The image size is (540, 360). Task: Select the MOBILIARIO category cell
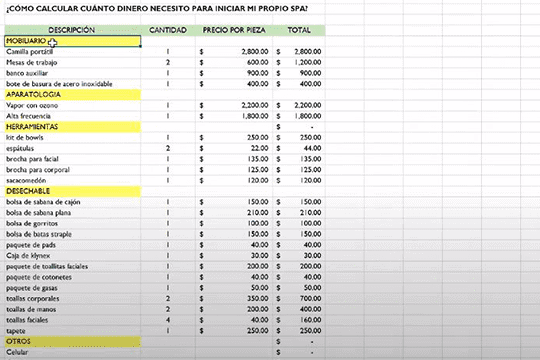point(73,41)
